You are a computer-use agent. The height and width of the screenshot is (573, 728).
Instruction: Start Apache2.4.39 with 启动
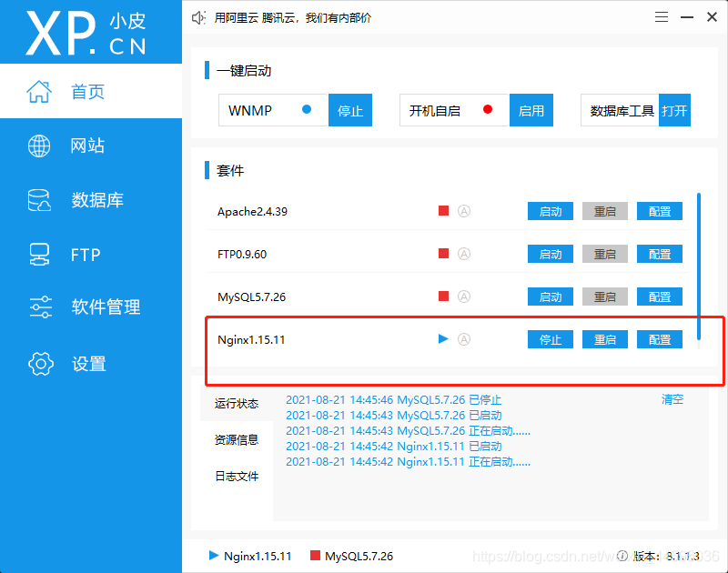pos(551,211)
